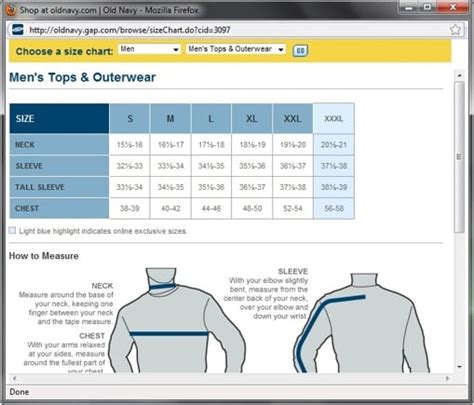474x405 pixels.
Task: Click the NECK row label
Action: [x=59, y=145]
